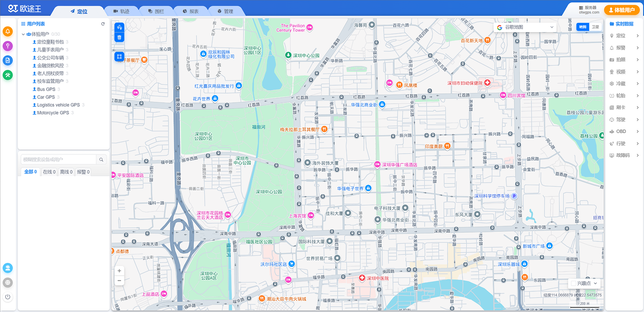Refresh the user list
Viewport: 644px width, 312px height.
[x=103, y=24]
